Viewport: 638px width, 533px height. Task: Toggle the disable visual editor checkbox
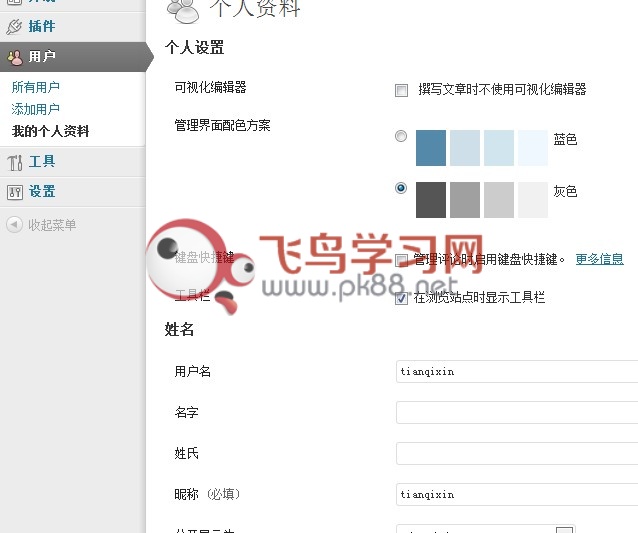click(402, 90)
